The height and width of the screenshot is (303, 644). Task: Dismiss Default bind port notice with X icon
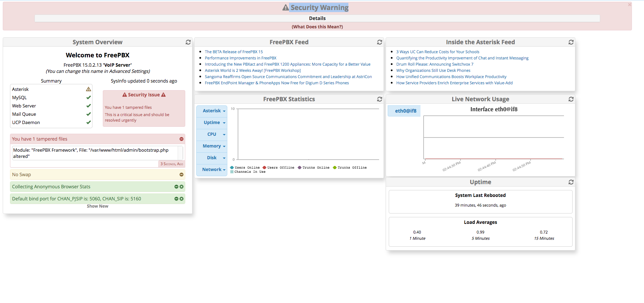pos(181,199)
